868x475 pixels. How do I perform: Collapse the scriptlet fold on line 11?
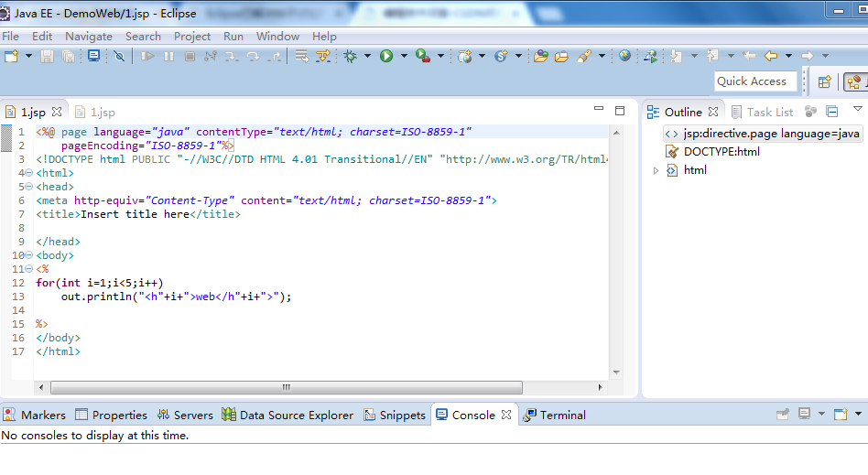pos(28,269)
